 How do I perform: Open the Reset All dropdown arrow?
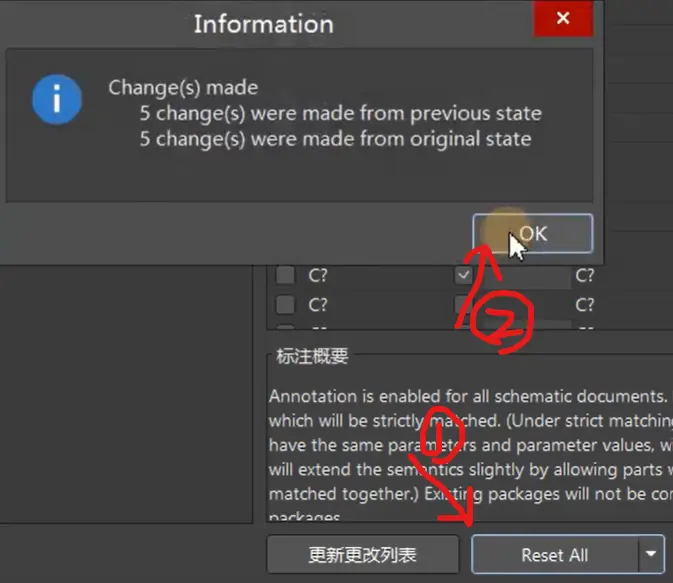click(x=652, y=555)
